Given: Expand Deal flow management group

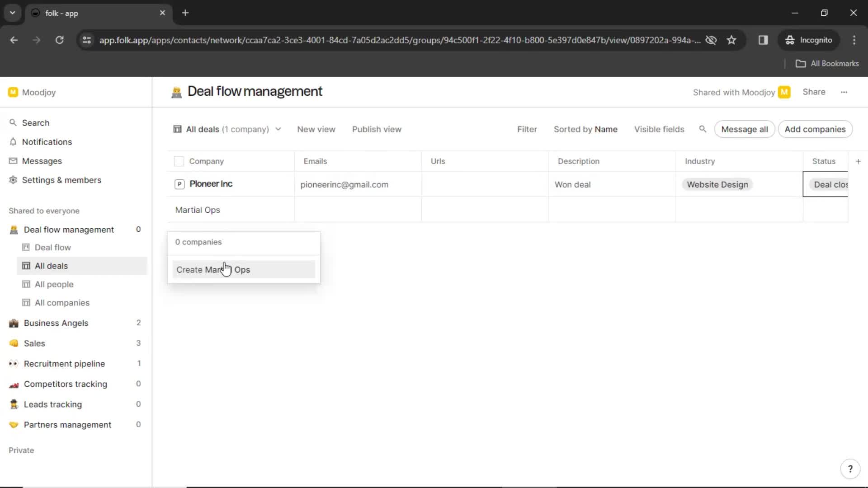Looking at the screenshot, I should point(69,230).
